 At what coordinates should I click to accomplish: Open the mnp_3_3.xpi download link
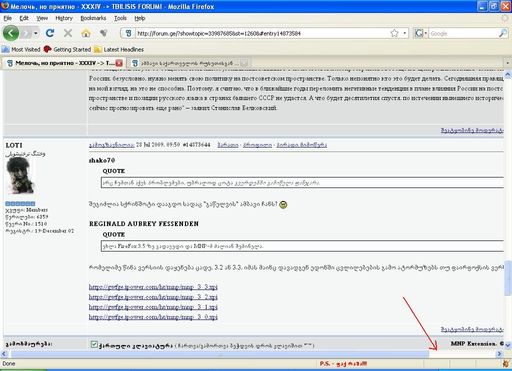pos(153,287)
